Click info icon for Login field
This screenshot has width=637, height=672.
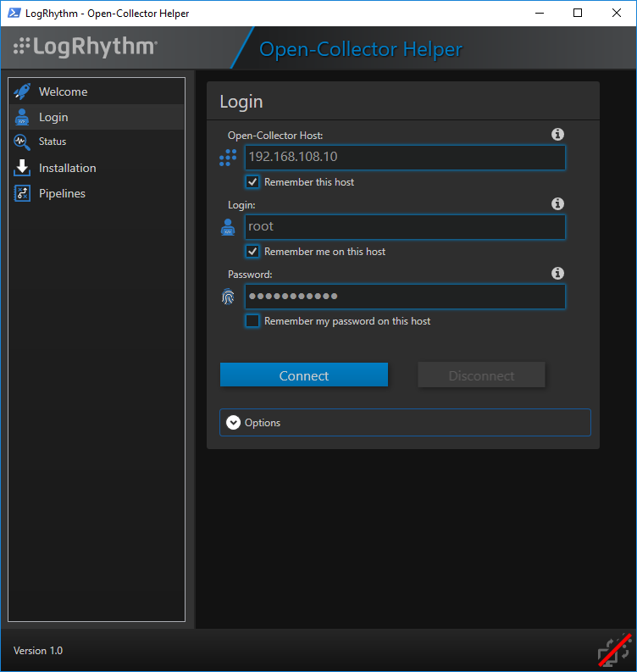click(x=557, y=203)
